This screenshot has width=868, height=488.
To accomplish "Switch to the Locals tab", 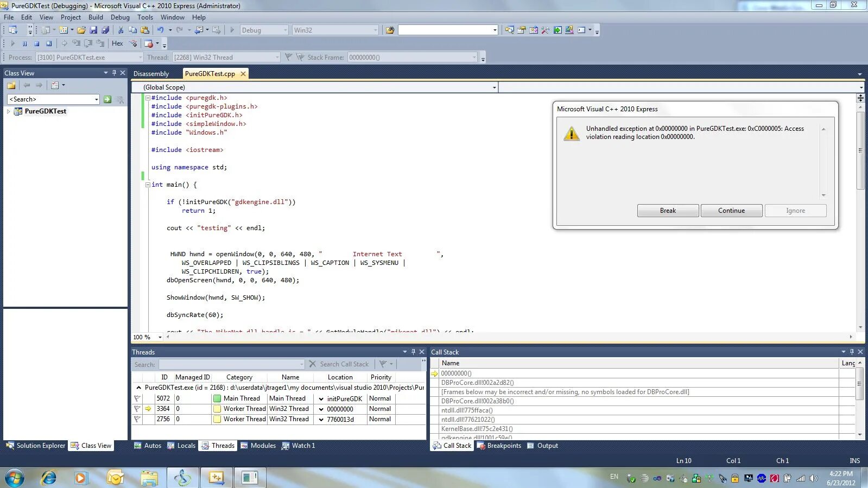I will 181,446.
